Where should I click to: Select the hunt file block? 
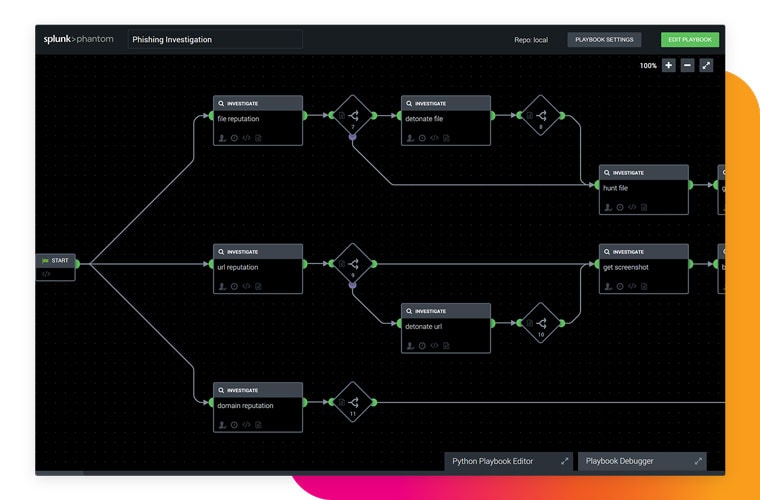pyautogui.click(x=644, y=189)
